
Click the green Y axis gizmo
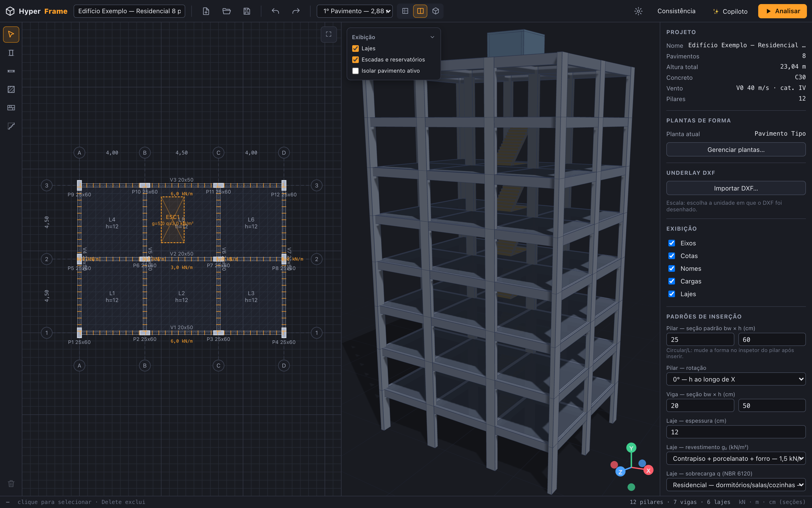(x=631, y=448)
